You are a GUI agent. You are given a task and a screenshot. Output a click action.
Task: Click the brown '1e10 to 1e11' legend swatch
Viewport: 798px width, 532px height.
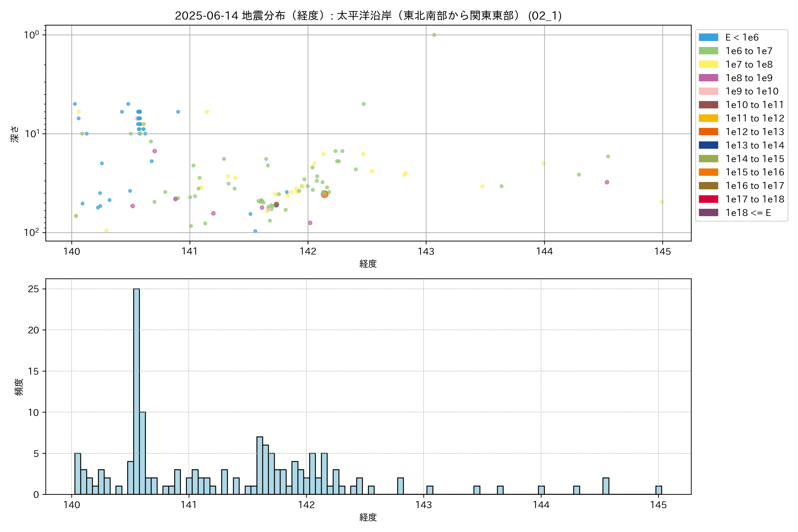point(708,105)
